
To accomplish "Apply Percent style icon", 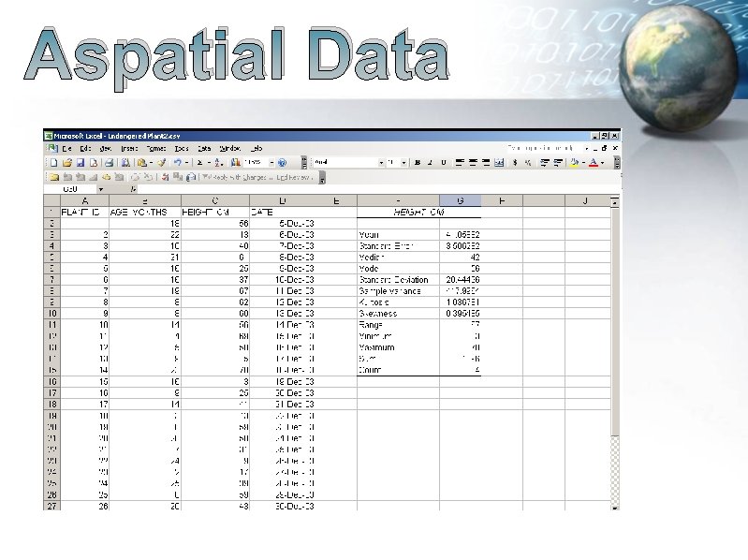I will (528, 163).
